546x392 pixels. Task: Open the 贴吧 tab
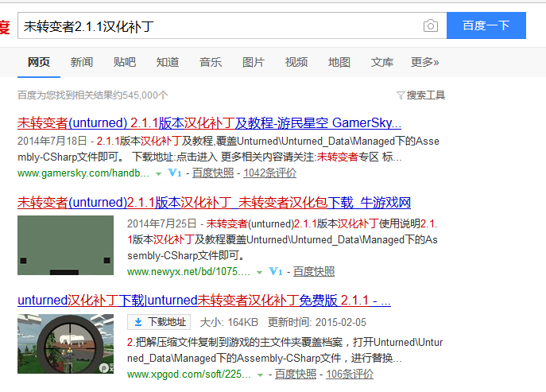(125, 62)
